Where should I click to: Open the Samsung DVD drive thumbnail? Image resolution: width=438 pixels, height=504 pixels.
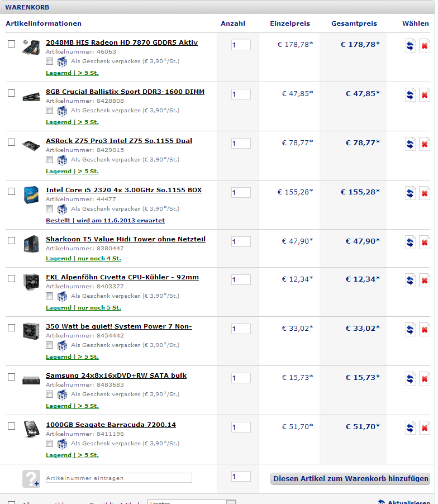pyautogui.click(x=31, y=381)
